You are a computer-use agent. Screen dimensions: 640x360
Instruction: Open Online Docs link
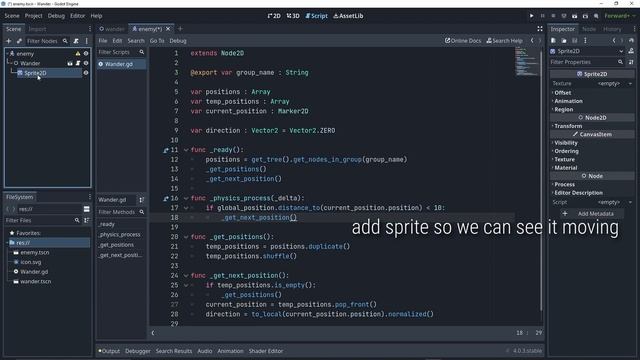pos(463,41)
